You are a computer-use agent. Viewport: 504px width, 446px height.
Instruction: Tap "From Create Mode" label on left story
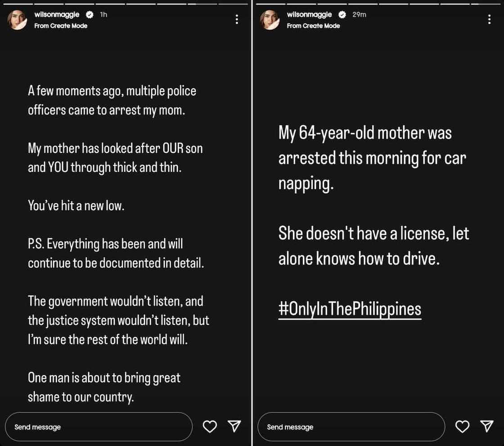[x=61, y=26]
